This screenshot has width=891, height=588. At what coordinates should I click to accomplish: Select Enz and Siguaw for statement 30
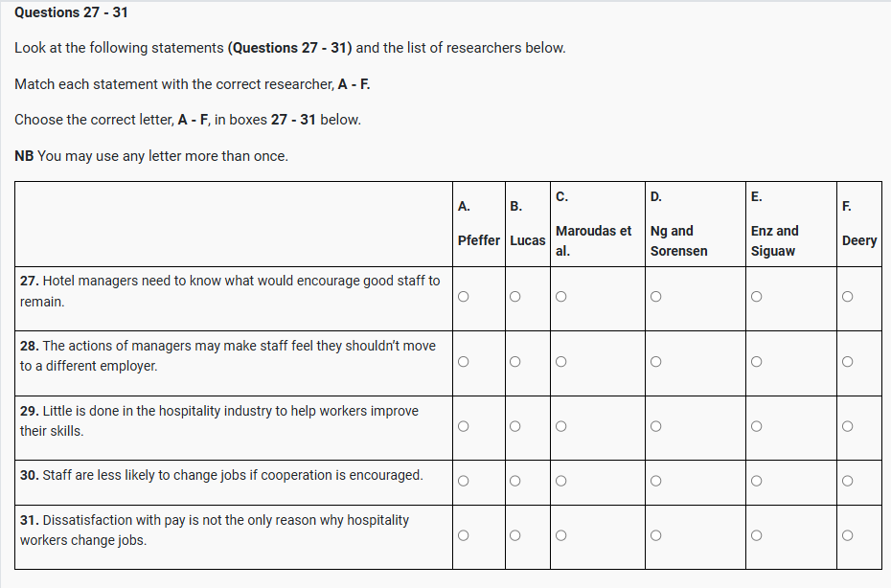pos(756,481)
